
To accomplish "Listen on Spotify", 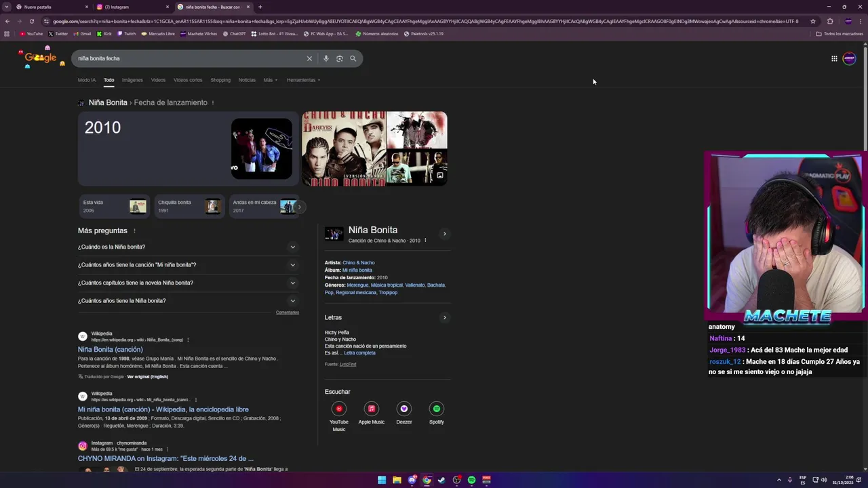I will pyautogui.click(x=437, y=413).
